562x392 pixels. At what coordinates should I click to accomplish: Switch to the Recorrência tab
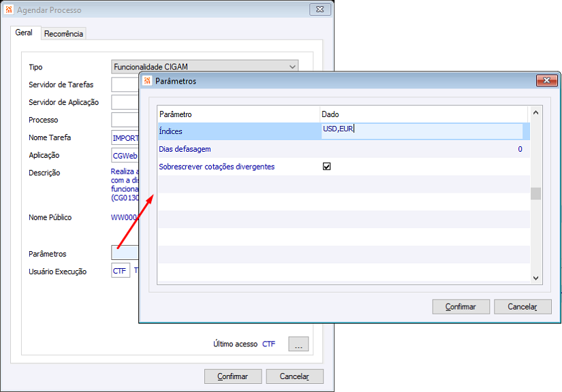63,33
